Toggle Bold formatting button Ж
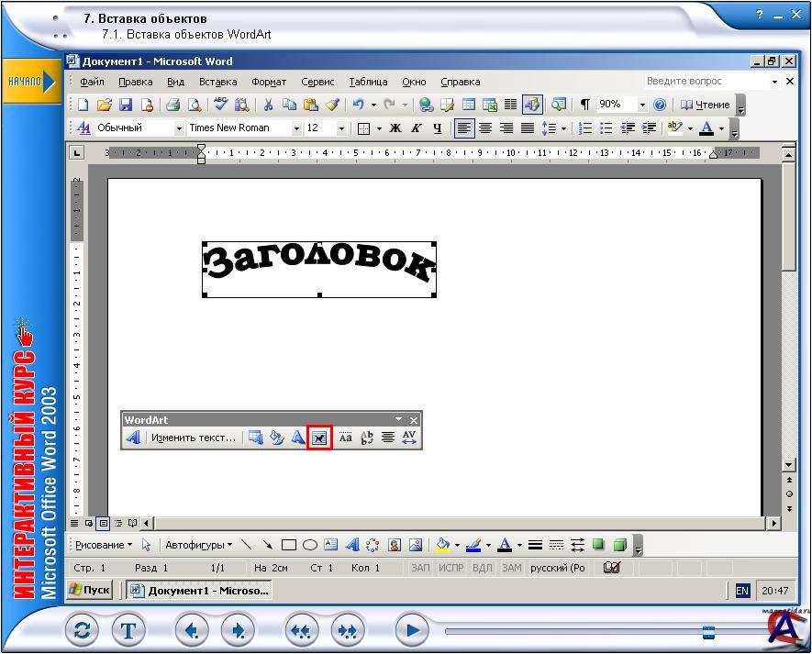 [x=395, y=128]
